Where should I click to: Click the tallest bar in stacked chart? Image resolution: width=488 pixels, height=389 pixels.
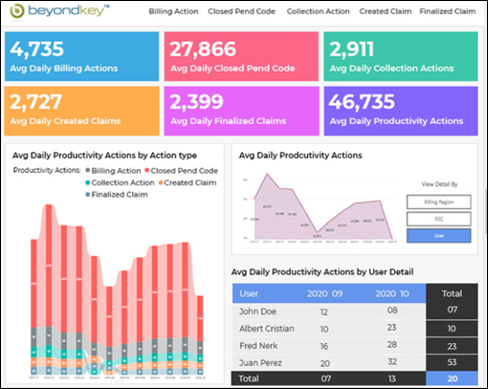[x=49, y=289]
